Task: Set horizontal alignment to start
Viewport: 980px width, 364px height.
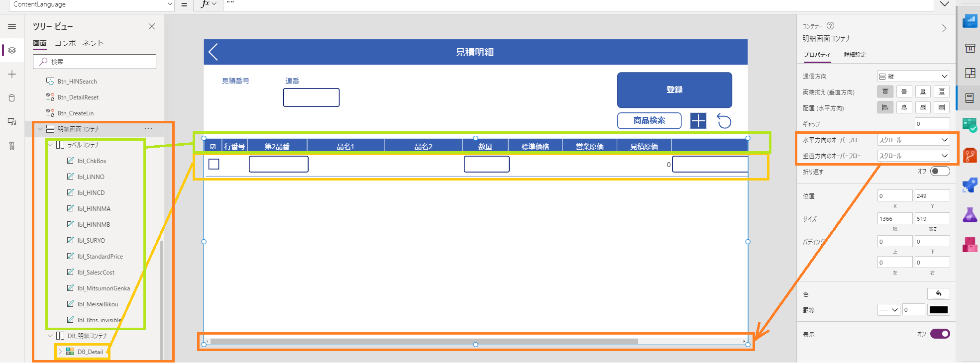Action: click(x=885, y=107)
